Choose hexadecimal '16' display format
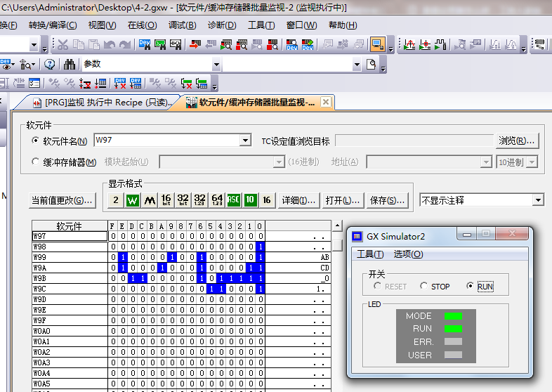552x392 pixels. pos(267,200)
